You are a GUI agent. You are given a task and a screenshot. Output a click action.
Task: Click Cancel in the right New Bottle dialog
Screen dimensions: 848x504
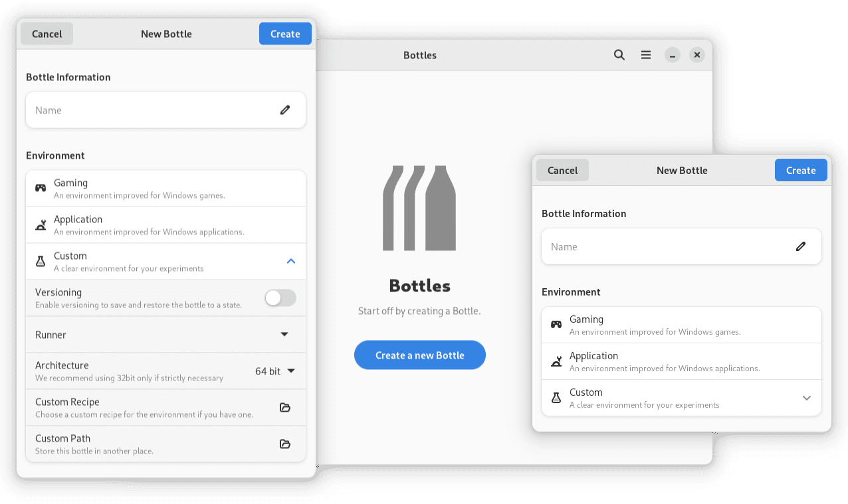(x=562, y=170)
